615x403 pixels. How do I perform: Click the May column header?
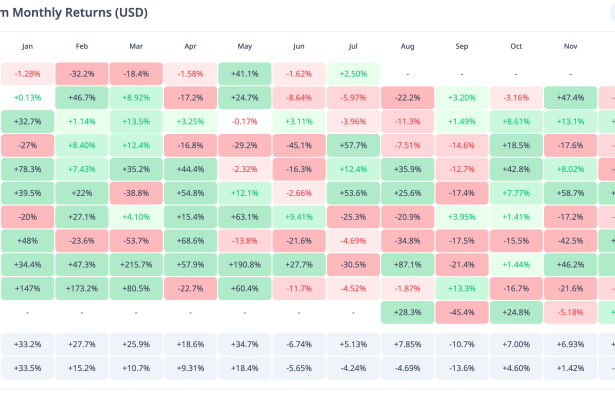tap(244, 46)
